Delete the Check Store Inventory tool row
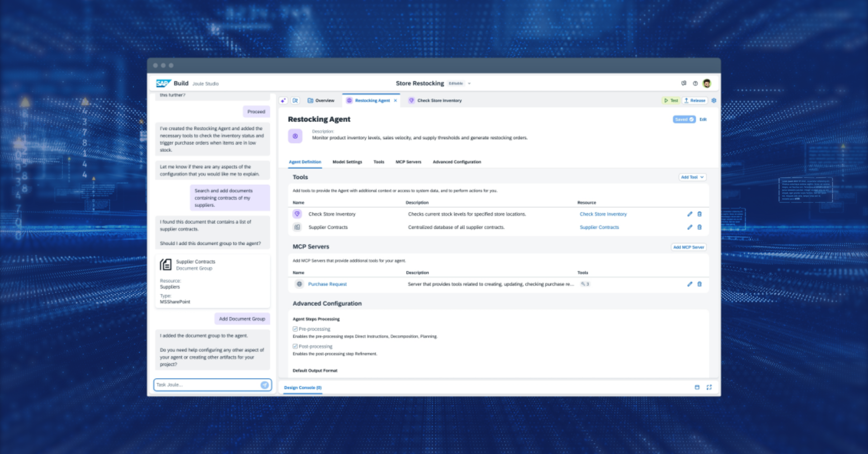The height and width of the screenshot is (454, 868). click(699, 214)
